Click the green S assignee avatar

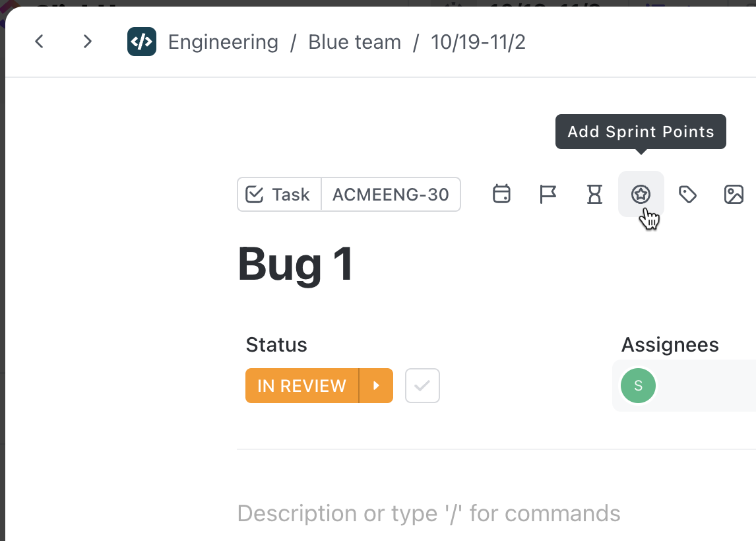[638, 385]
